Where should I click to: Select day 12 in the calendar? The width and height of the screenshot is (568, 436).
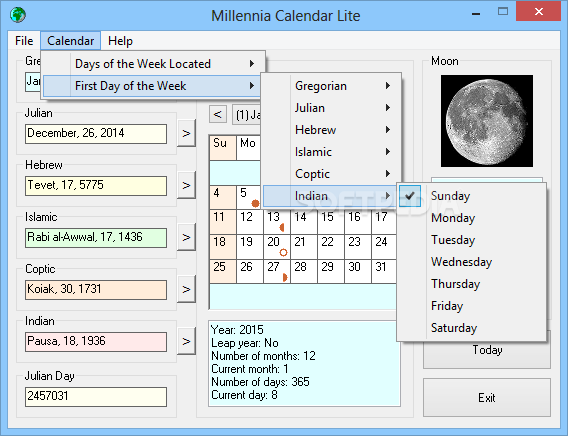[250, 222]
